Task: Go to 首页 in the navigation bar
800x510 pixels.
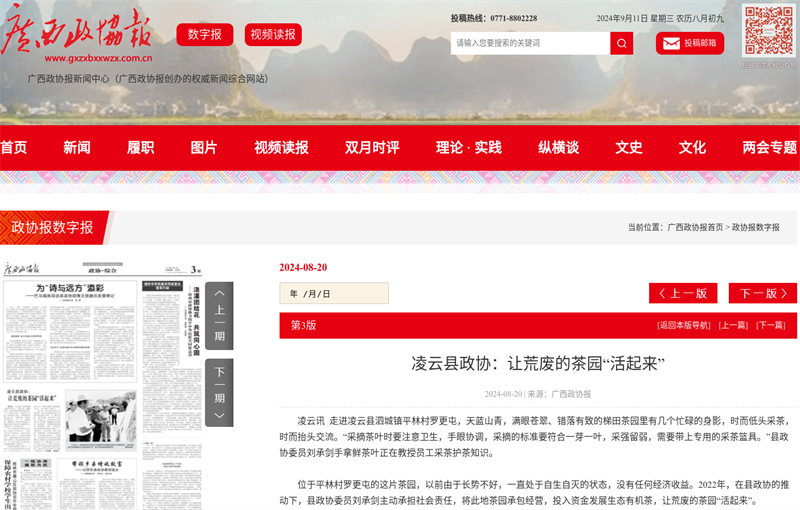Action: [x=14, y=148]
